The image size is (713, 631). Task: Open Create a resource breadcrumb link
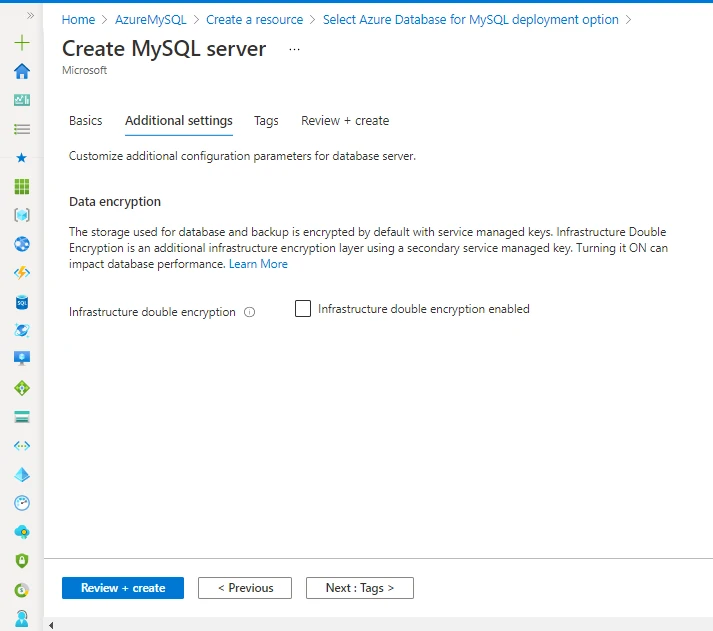pos(255,20)
